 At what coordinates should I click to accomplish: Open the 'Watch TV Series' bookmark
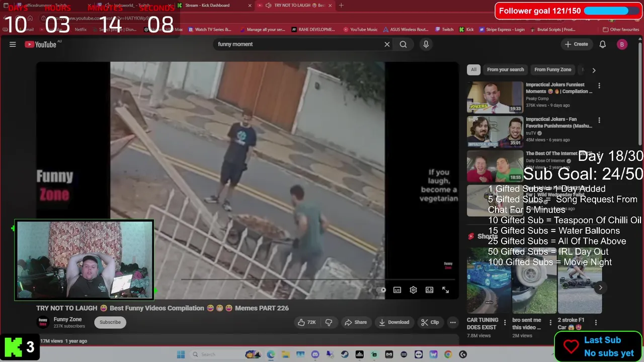point(210,30)
